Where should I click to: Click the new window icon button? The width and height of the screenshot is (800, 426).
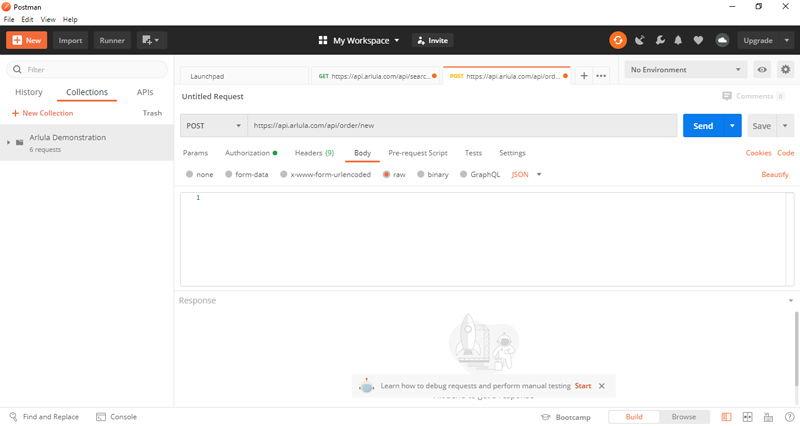pyautogui.click(x=152, y=40)
